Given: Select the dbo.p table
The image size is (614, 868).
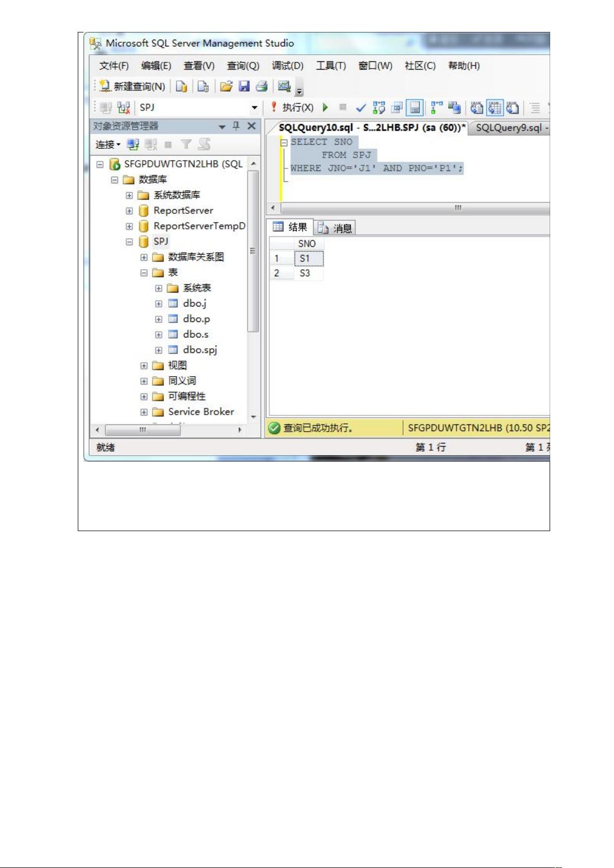Looking at the screenshot, I should tap(196, 319).
